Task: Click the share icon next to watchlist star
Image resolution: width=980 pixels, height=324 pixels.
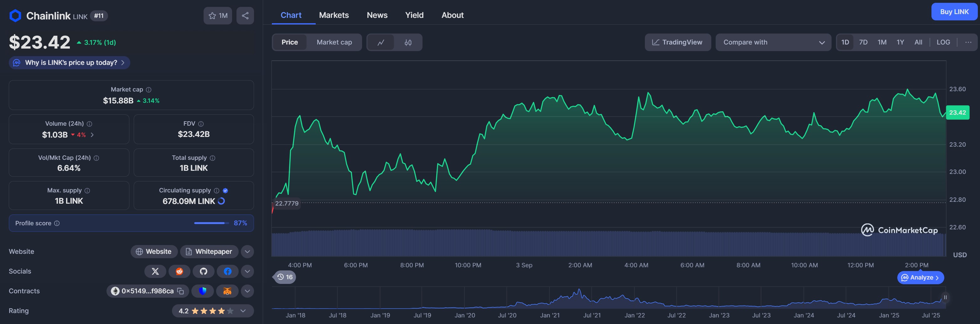Action: click(x=245, y=16)
